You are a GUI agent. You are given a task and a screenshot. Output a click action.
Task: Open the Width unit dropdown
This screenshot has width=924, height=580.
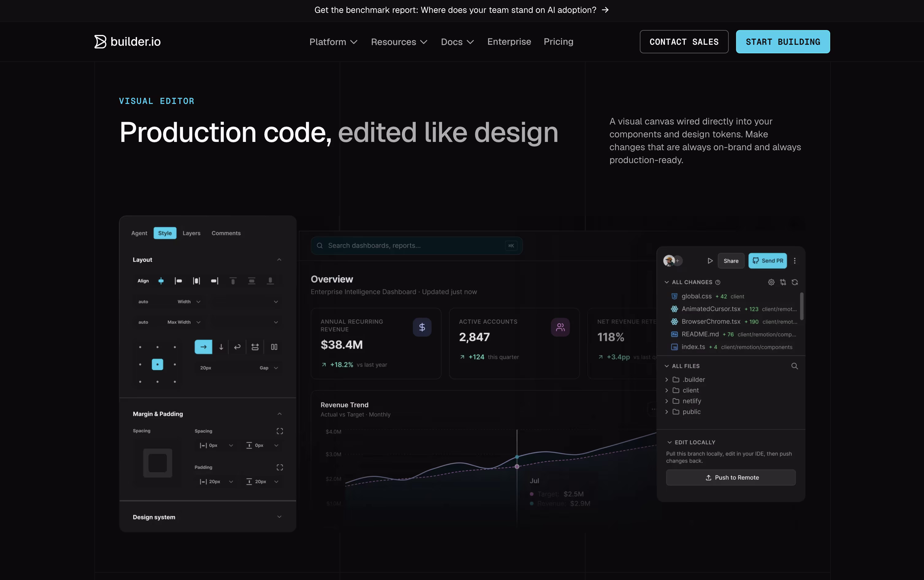tap(198, 302)
